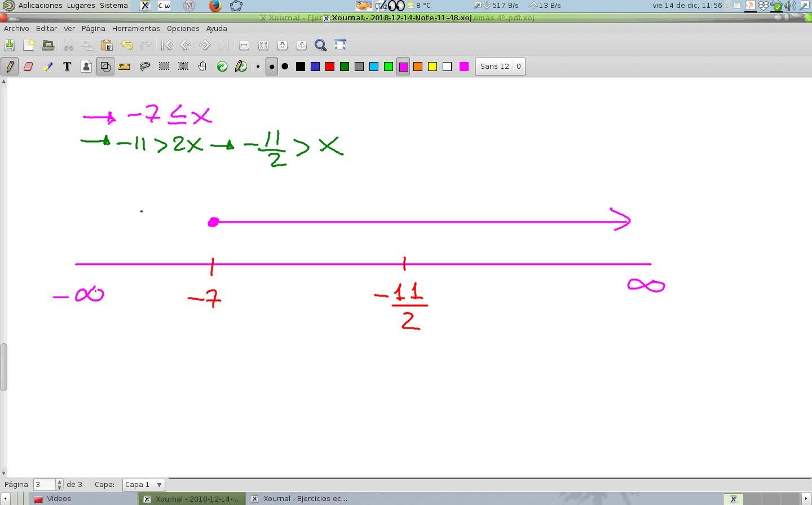Pick blue pen color
This screenshot has height=505, width=812.
[315, 67]
